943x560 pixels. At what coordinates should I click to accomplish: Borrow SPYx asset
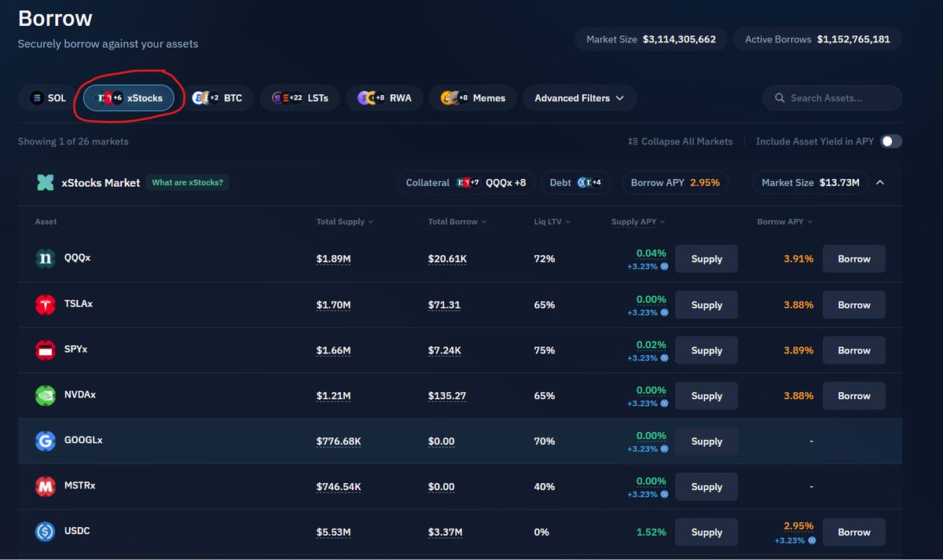pos(853,350)
